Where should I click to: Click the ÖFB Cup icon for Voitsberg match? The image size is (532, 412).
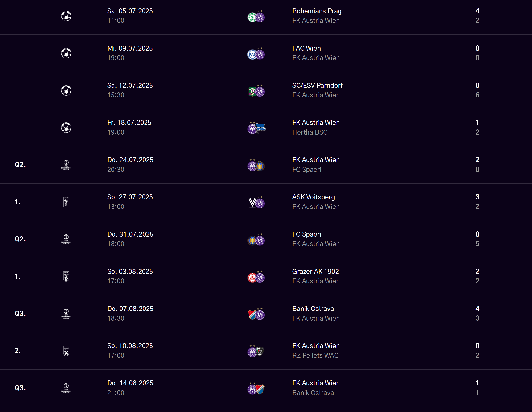(66, 202)
